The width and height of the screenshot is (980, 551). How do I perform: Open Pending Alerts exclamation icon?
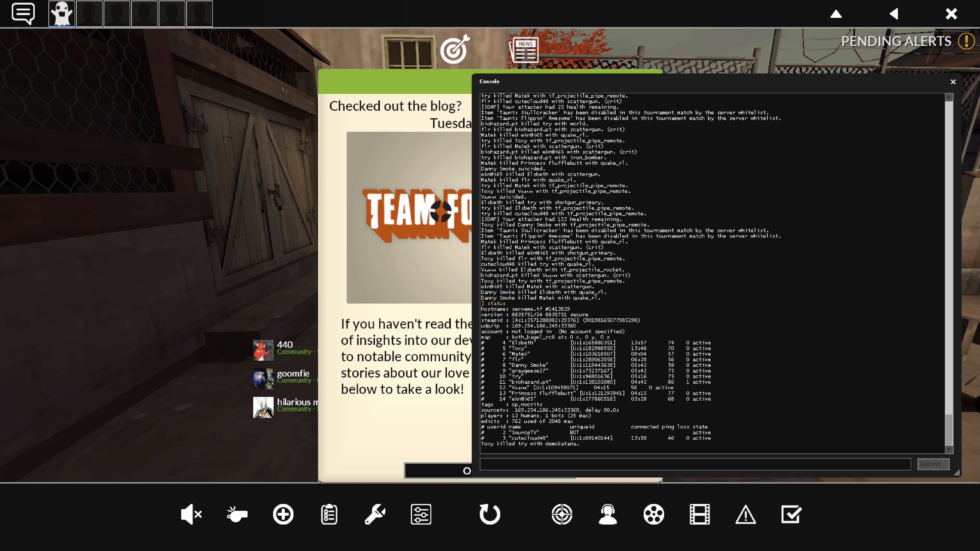click(x=966, y=41)
